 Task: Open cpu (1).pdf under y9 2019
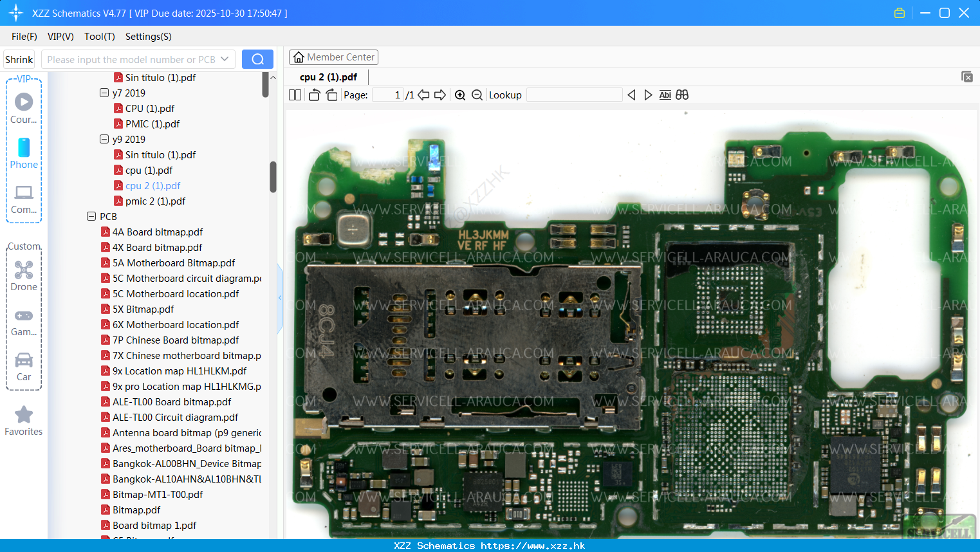143,170
